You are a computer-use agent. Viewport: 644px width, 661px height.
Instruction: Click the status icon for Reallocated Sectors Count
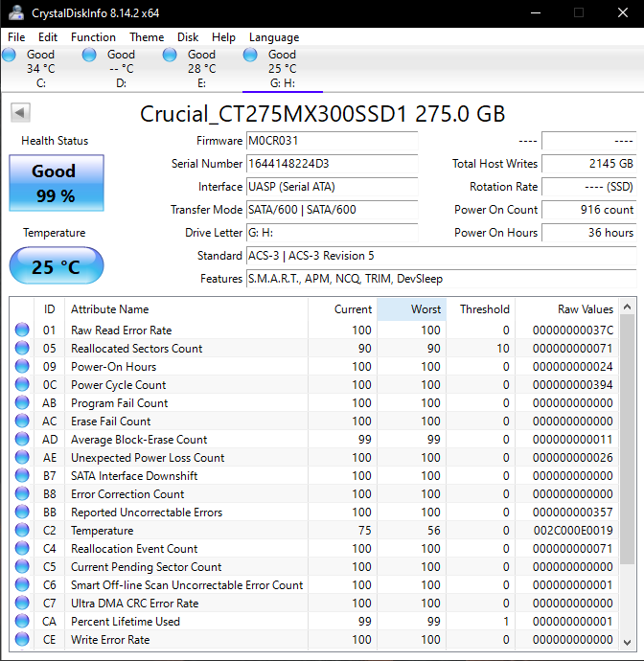pos(22,348)
